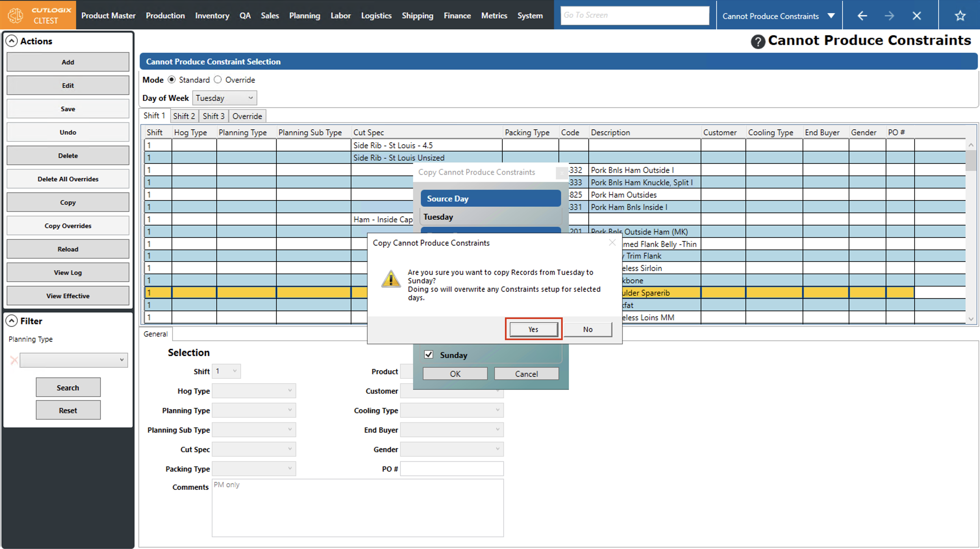This screenshot has width=980, height=549.
Task: Click the favorite star icon
Action: [960, 16]
